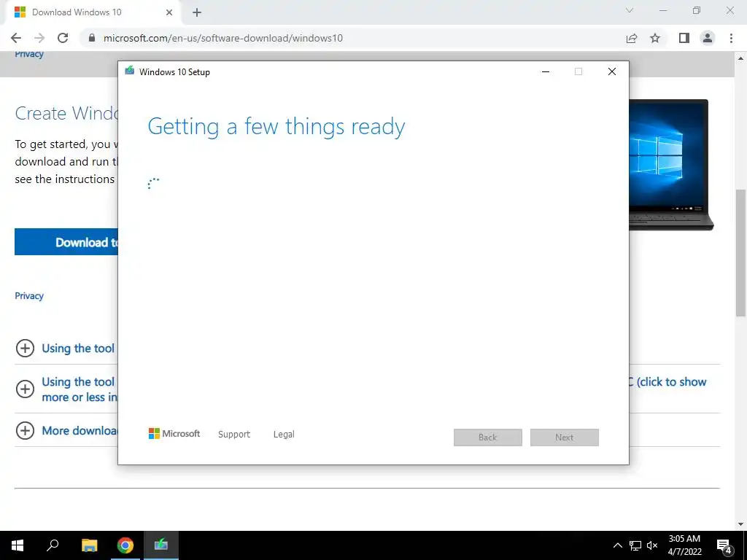Select the Download Windows 10 tab

pyautogui.click(x=93, y=12)
